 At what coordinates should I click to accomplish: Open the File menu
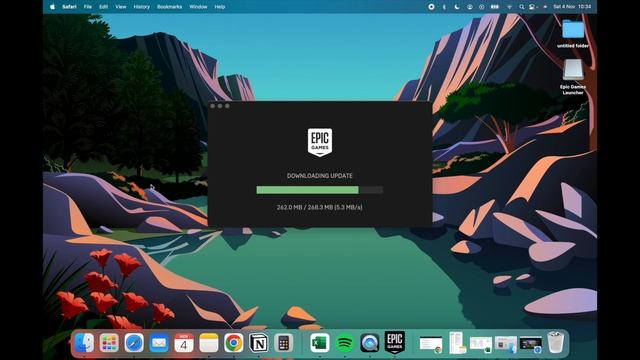pos(88,7)
